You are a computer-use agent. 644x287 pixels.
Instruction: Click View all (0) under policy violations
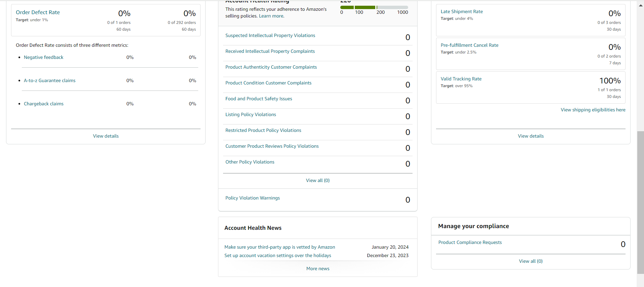318,180
